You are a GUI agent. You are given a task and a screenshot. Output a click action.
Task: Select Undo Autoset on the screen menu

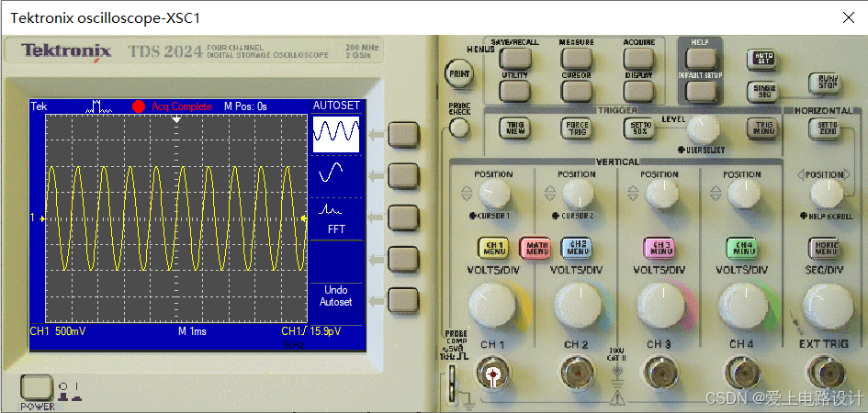pyautogui.click(x=336, y=296)
